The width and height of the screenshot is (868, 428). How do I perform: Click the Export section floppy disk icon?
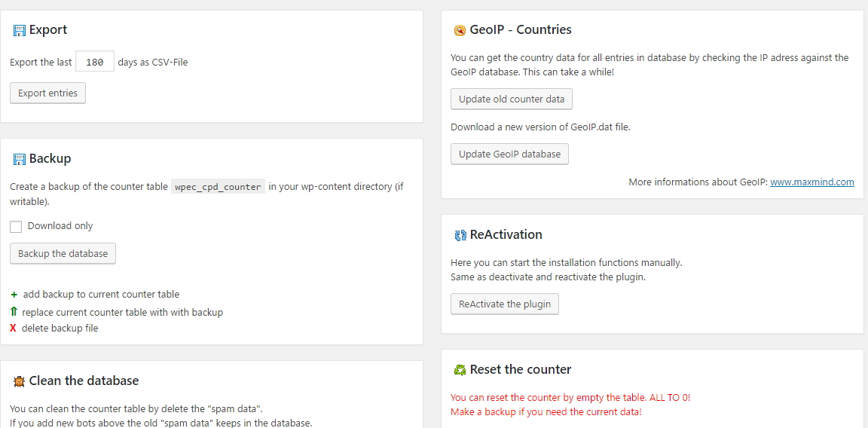point(20,31)
